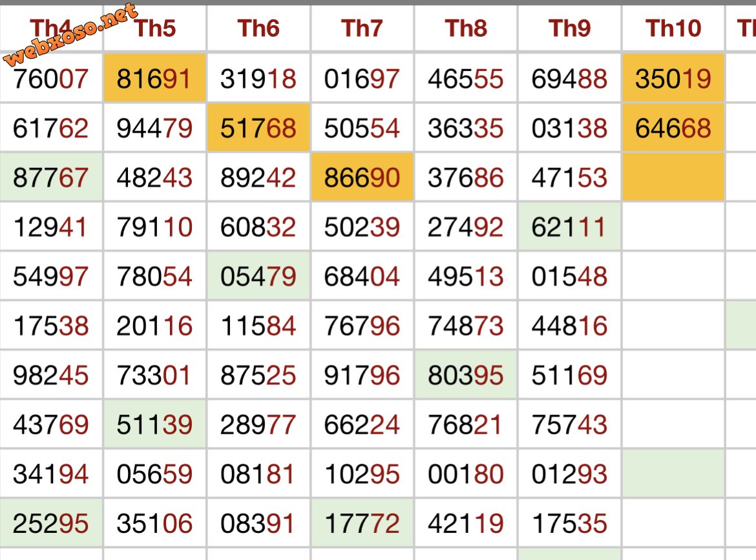Select green cell 51139 in Th5
This screenshot has height=560, width=756.
pos(155,424)
